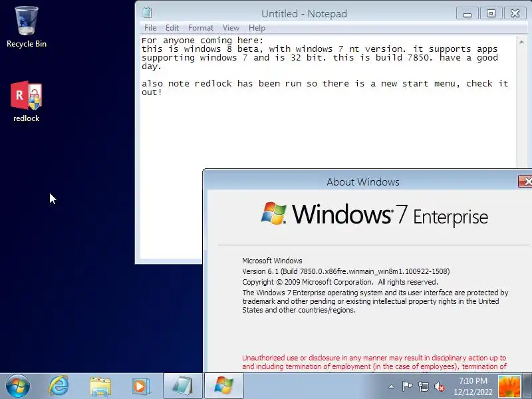Open Notepad's Format menu

point(201,28)
